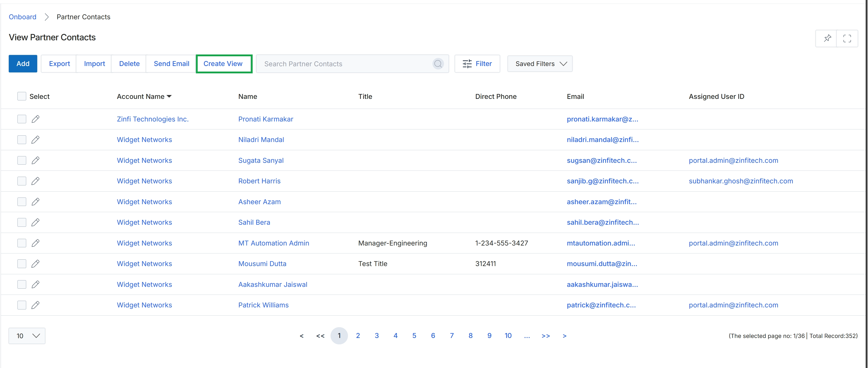Open Pronati Karmakar contact link
The width and height of the screenshot is (868, 368).
(x=266, y=119)
